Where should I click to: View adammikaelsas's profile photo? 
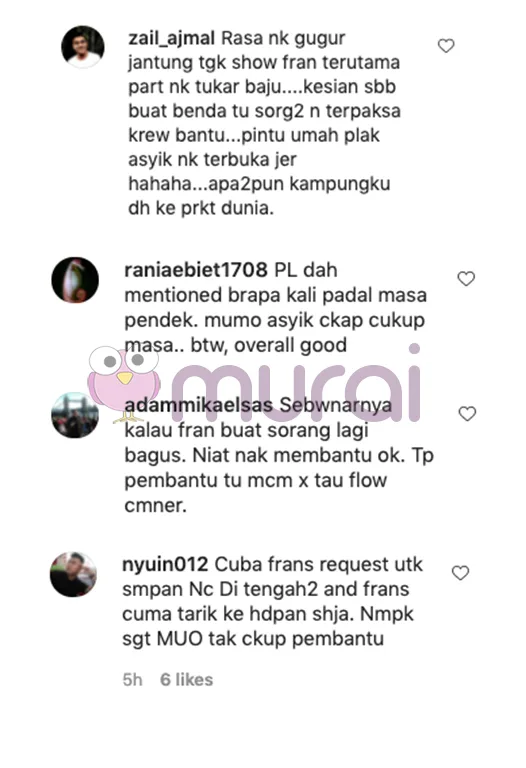point(75,414)
